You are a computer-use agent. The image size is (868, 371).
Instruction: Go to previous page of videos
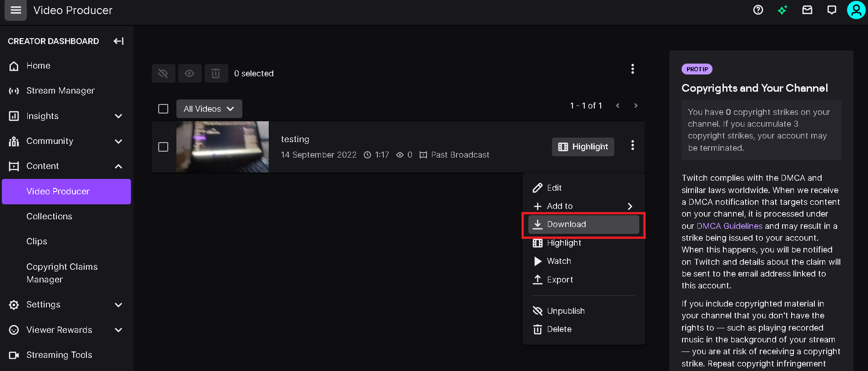617,106
